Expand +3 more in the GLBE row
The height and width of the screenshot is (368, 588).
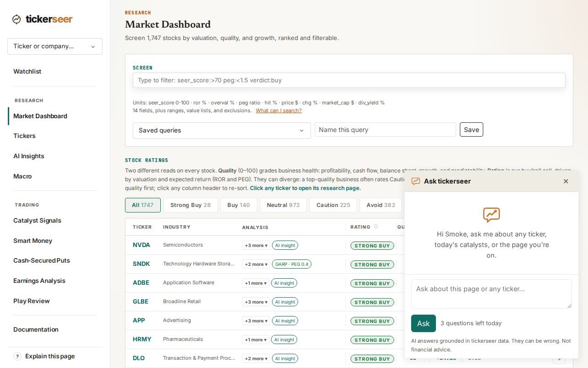[256, 302]
